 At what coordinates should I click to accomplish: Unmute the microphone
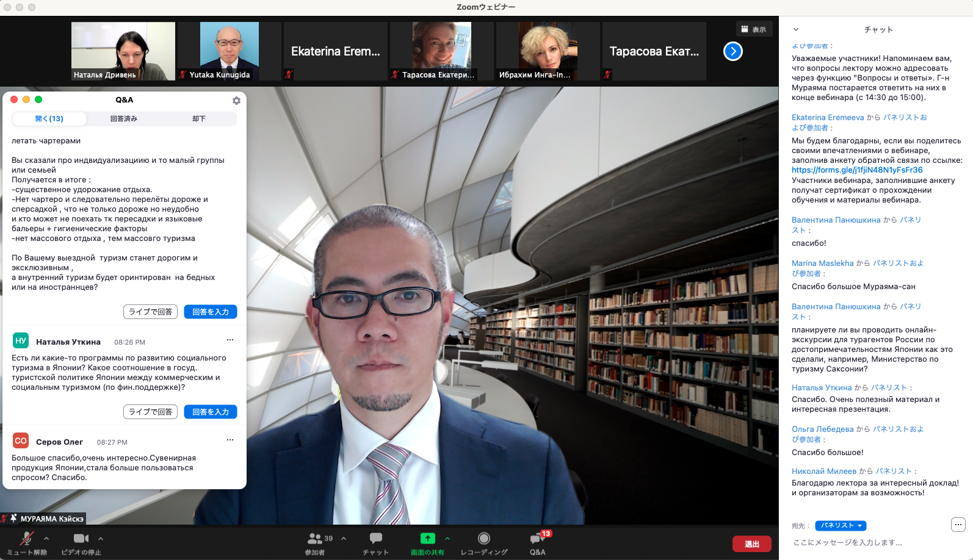click(x=26, y=539)
